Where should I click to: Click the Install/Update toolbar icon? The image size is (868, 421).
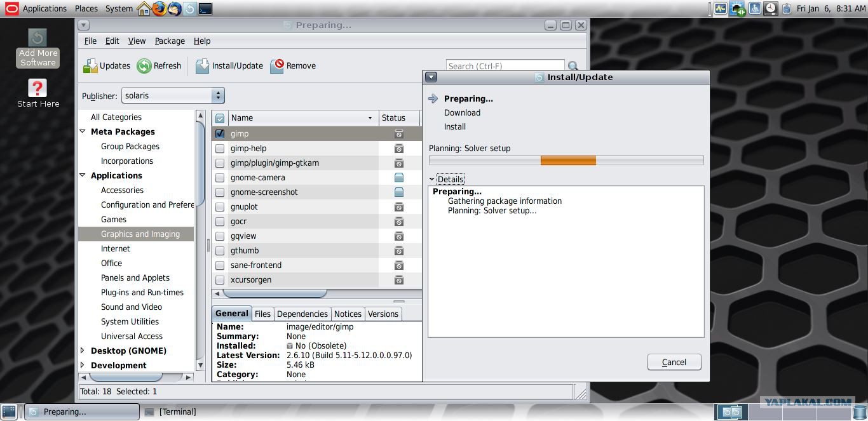tap(202, 66)
